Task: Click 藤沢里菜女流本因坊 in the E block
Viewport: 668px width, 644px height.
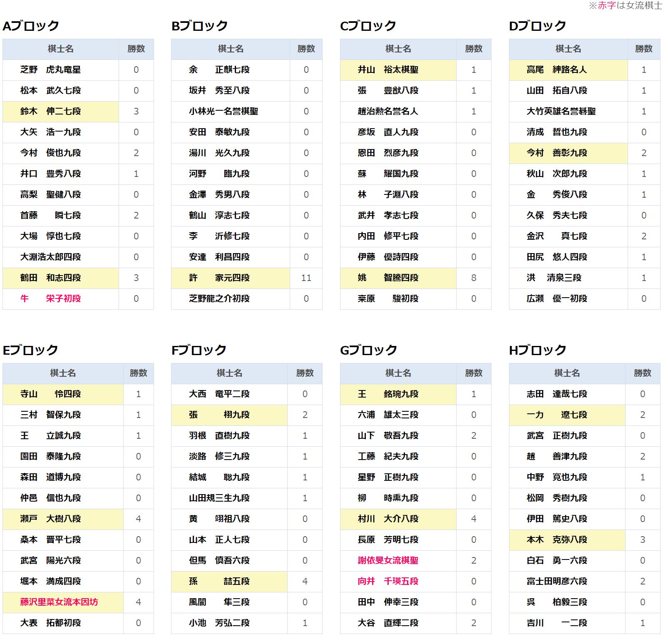Action: point(59,602)
